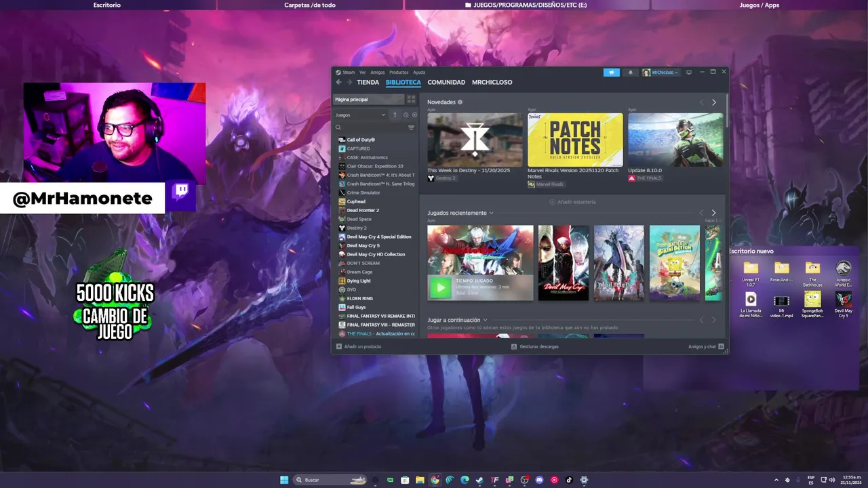The width and height of the screenshot is (868, 488).
Task: Open Devil May Cry HD Collection cover
Action: (x=564, y=263)
